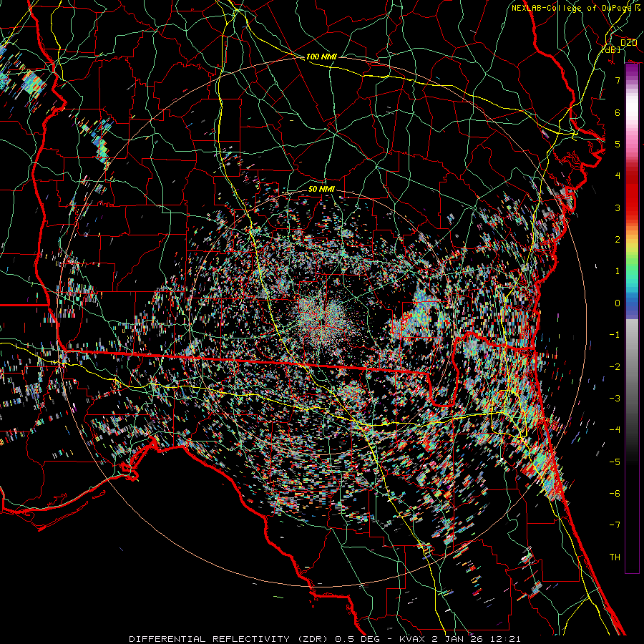Click the 2 JAN 26 date text
The width and height of the screenshot is (644, 644).
tap(457, 639)
